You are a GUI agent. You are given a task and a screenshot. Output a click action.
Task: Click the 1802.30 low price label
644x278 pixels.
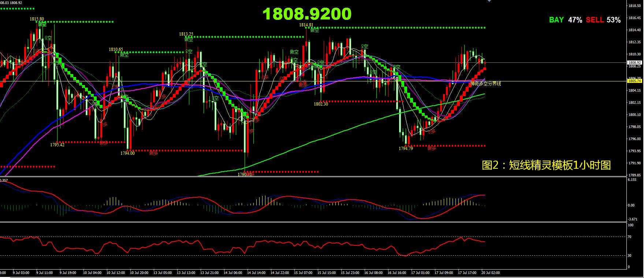click(x=321, y=104)
